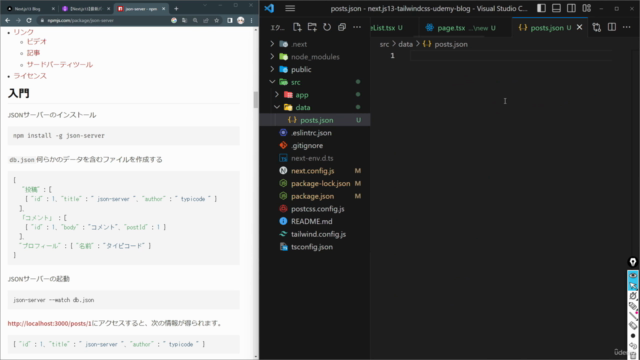
Task: Open the VS Code hamburger application menu
Action: 290,9
